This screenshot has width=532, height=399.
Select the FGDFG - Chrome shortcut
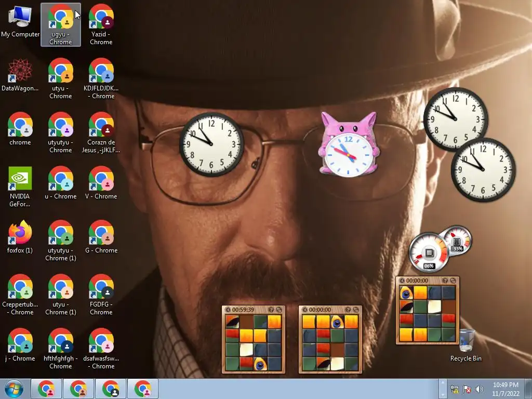[x=101, y=295]
